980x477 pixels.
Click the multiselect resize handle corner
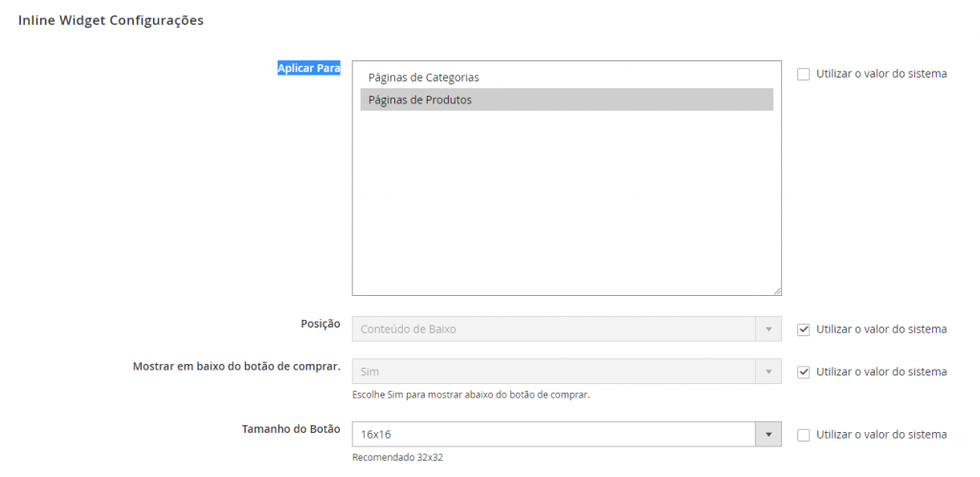[777, 290]
